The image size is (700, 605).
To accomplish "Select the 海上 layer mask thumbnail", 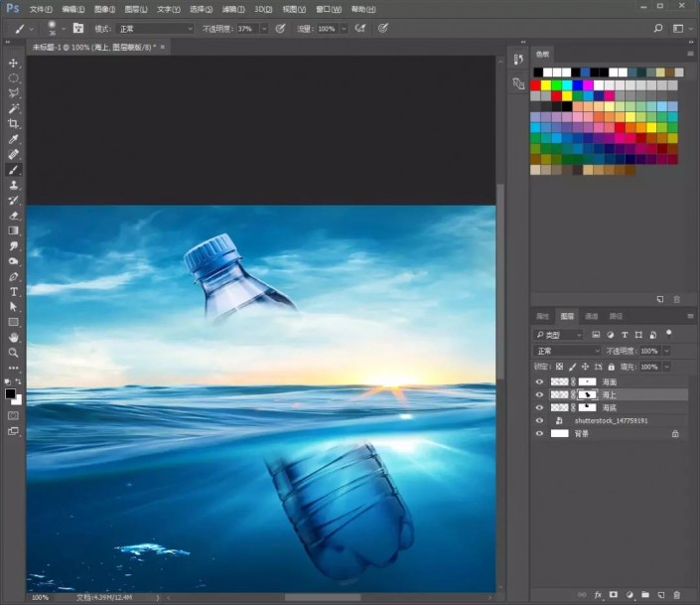I will [587, 395].
